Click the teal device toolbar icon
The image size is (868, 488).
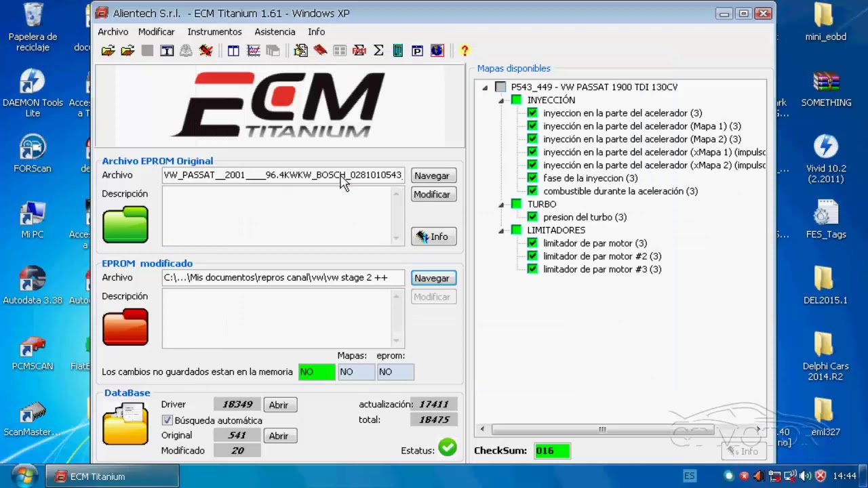click(398, 51)
